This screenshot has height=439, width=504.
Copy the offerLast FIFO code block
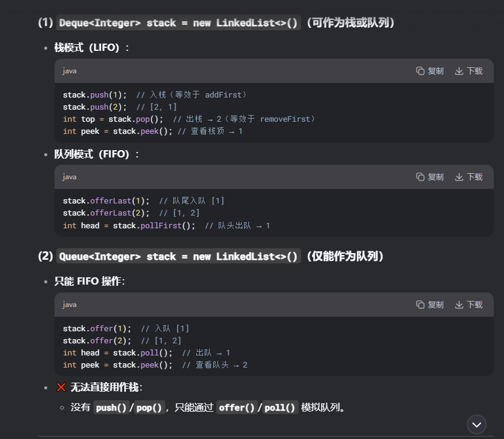429,177
